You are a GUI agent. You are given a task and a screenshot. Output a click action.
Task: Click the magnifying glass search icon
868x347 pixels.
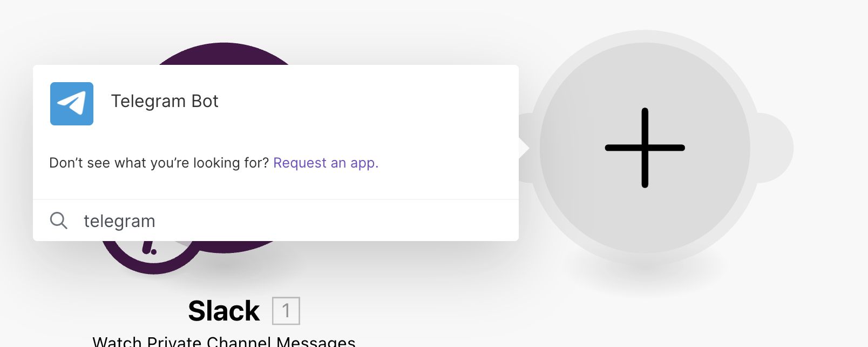(59, 221)
